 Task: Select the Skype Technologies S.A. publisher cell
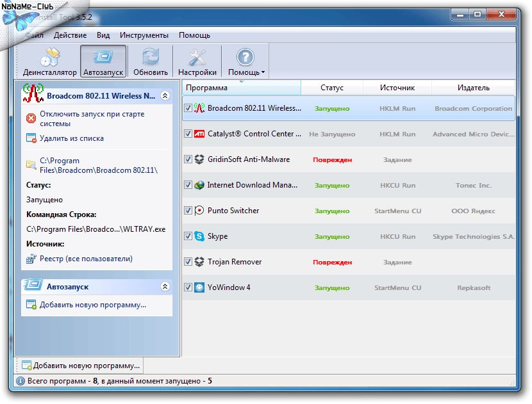click(474, 236)
